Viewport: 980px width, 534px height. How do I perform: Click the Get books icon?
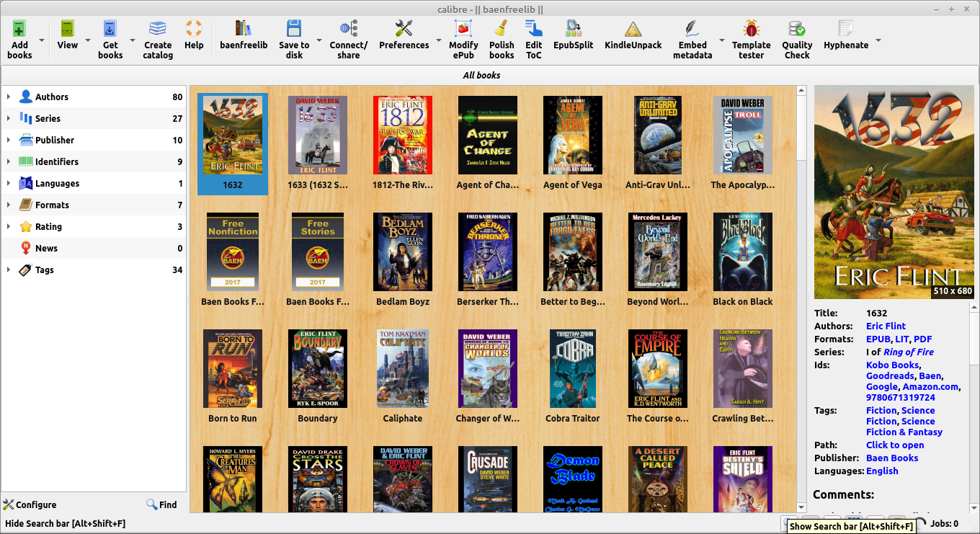110,29
